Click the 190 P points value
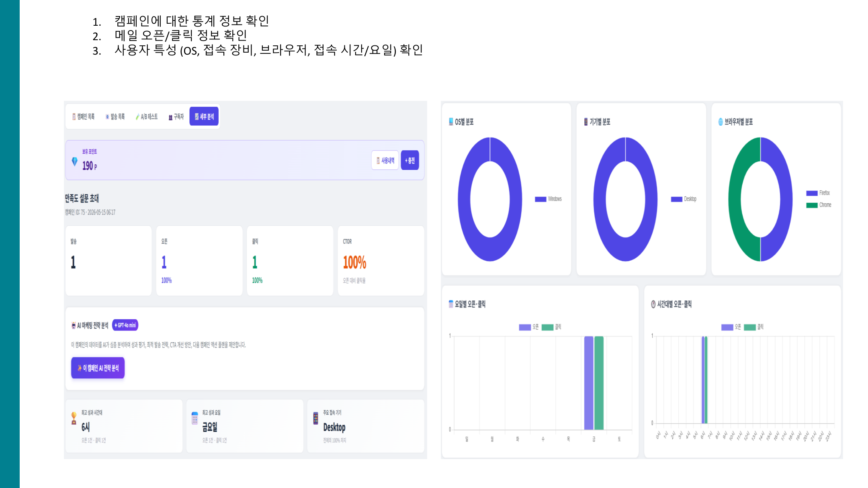 pos(90,165)
